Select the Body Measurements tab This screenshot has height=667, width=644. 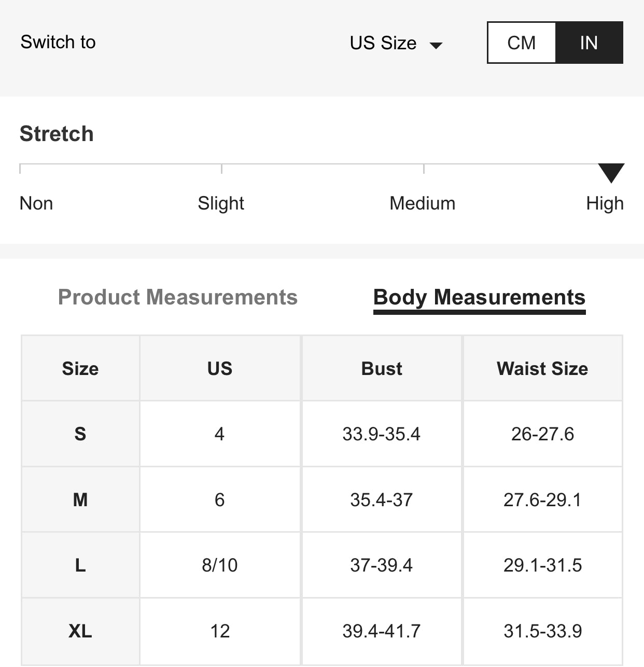[479, 298]
